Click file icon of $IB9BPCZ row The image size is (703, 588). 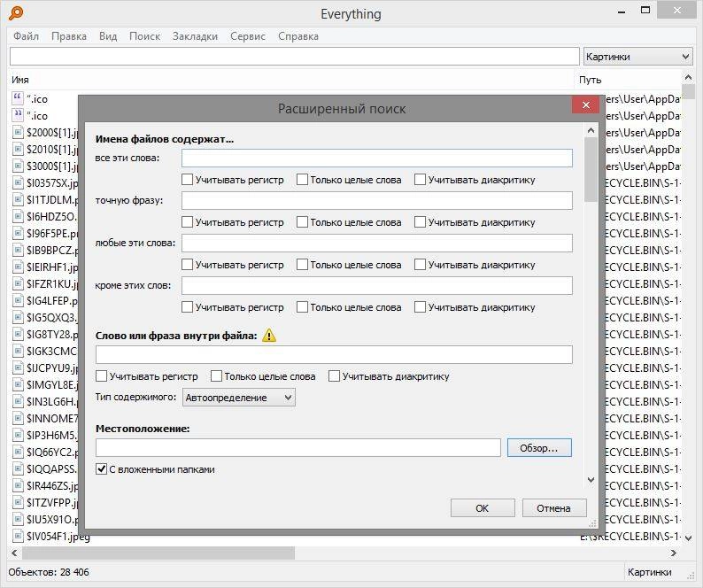point(18,250)
